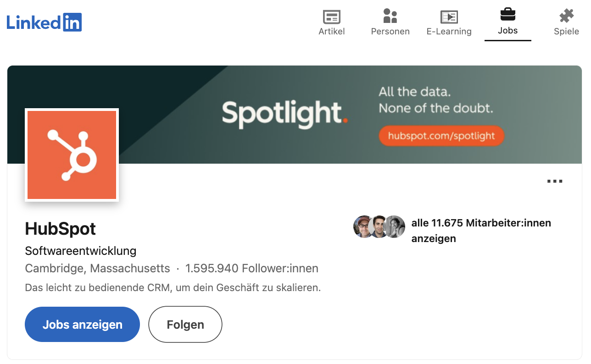
Task: Click the first employee avatar with red cap
Action: coord(362,226)
